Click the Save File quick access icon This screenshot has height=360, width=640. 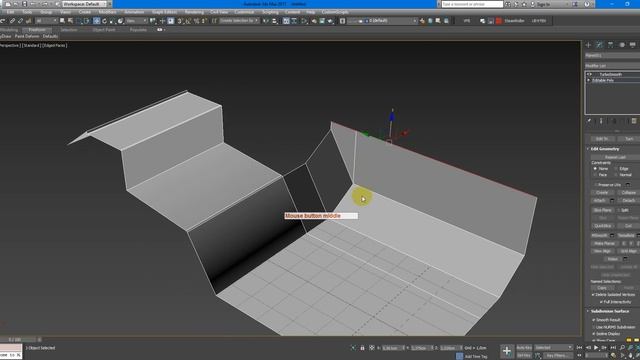tap(24, 4)
